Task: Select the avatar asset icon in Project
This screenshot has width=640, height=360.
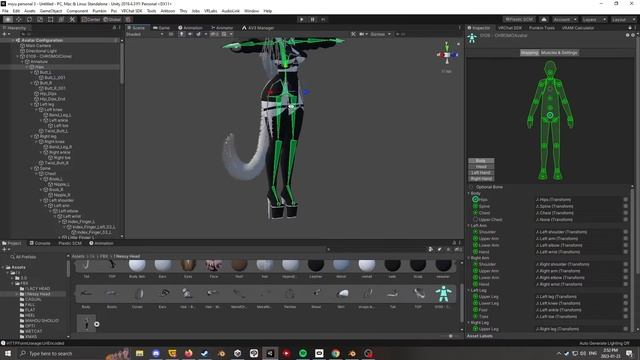Action: tap(443, 294)
